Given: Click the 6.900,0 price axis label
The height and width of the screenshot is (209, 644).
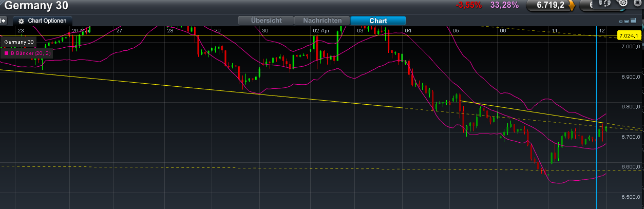Looking at the screenshot, I should point(631,77).
